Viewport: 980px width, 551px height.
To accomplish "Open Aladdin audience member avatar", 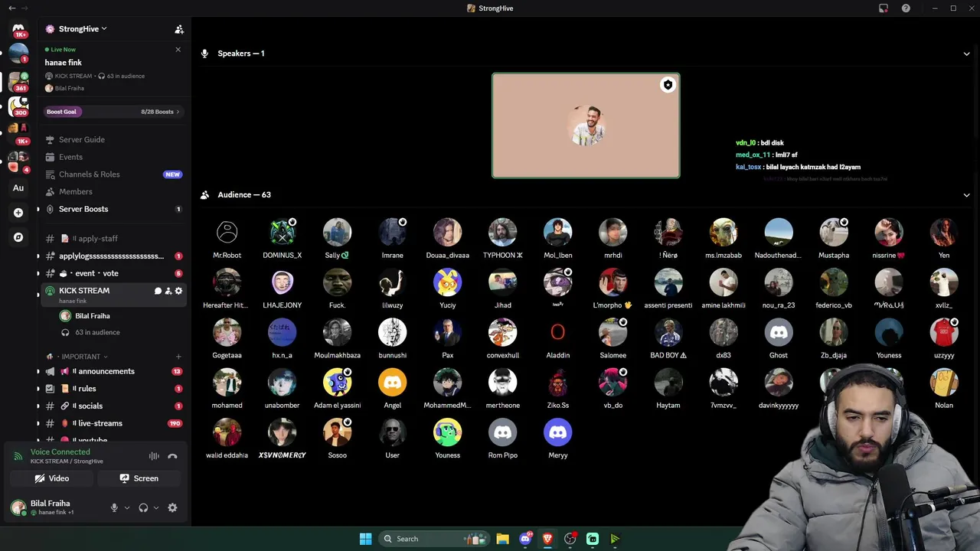I will [557, 332].
